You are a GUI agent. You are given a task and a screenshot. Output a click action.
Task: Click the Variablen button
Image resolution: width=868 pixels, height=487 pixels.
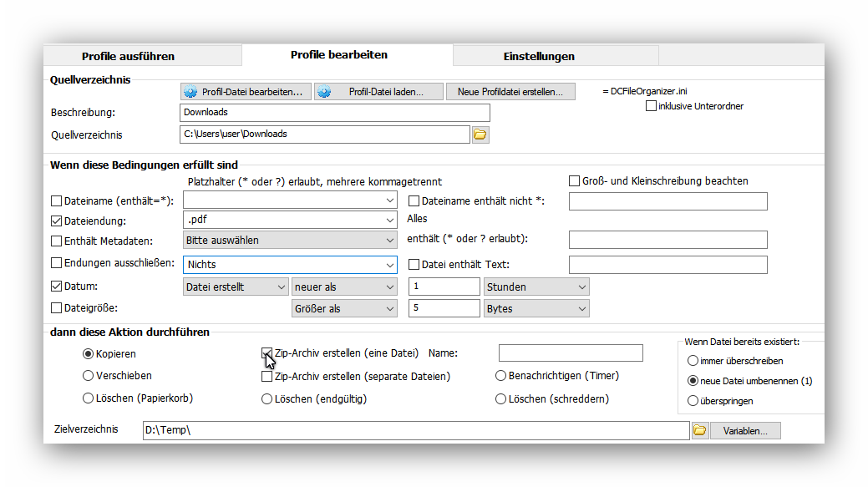click(745, 430)
